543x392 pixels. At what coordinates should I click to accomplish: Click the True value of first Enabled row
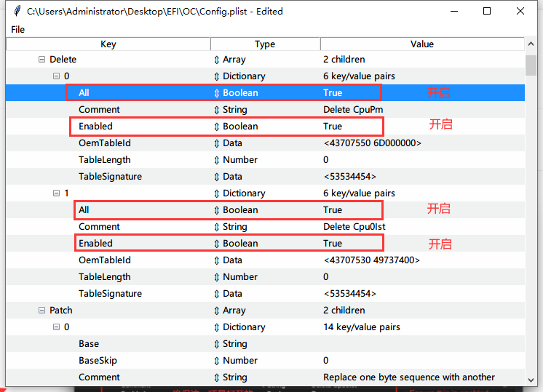click(333, 127)
